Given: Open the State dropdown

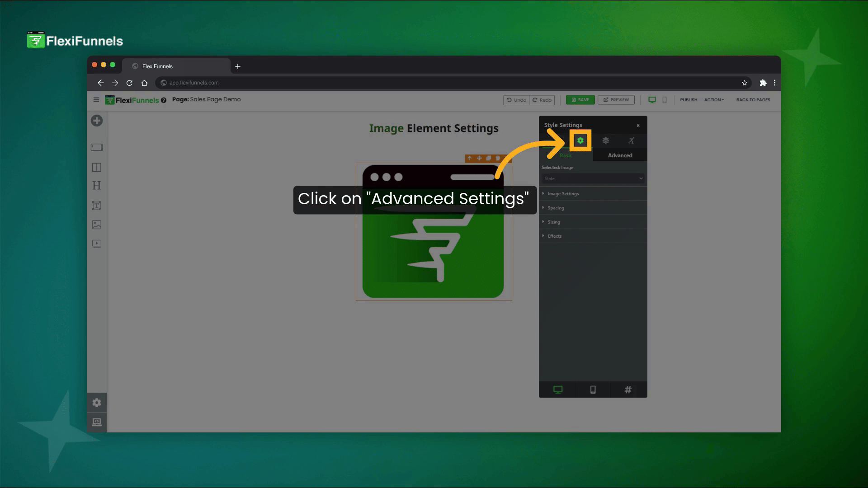Looking at the screenshot, I should 593,178.
